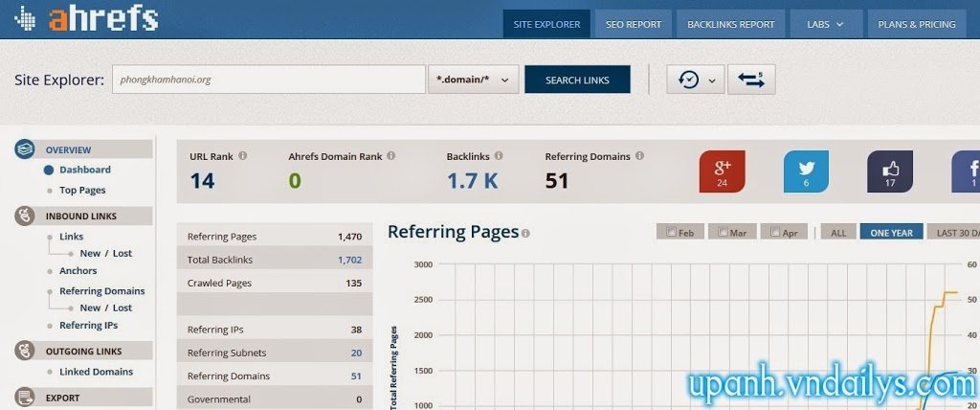Open the Backlinks Report tab
980x410 pixels.
point(730,24)
